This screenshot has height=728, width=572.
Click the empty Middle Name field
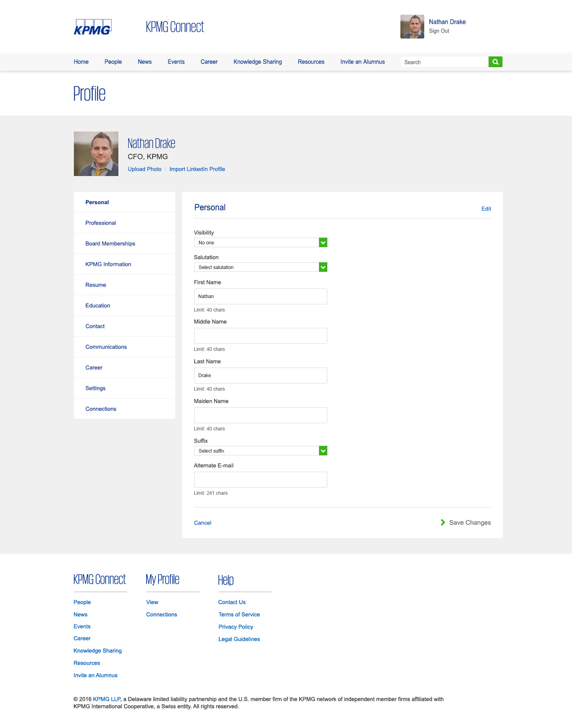pyautogui.click(x=261, y=336)
